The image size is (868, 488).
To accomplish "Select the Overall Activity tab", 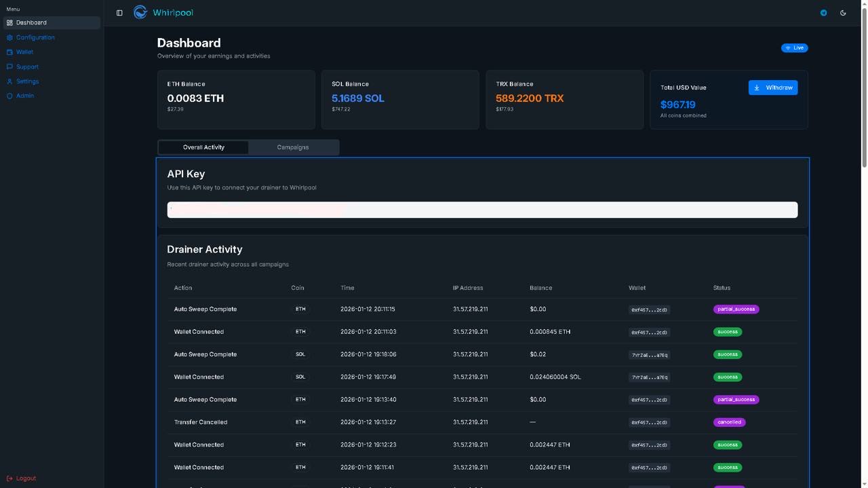I will (203, 147).
